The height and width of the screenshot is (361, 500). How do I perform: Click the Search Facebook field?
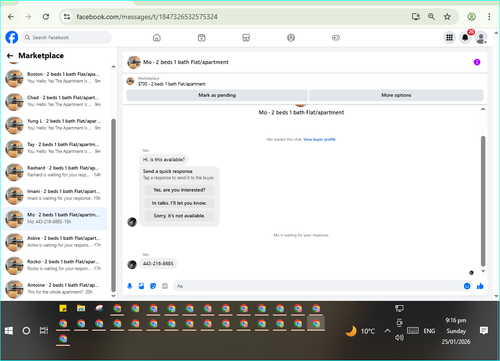[x=67, y=37]
